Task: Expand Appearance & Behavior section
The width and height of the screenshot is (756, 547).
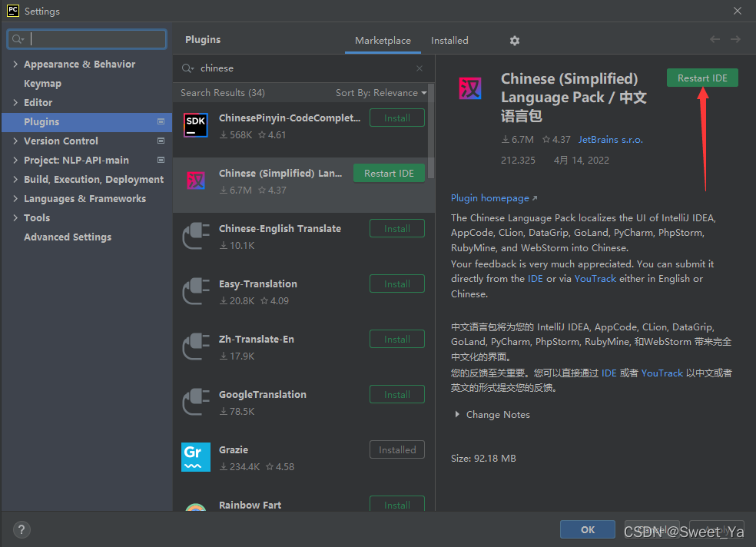Action: click(x=15, y=64)
